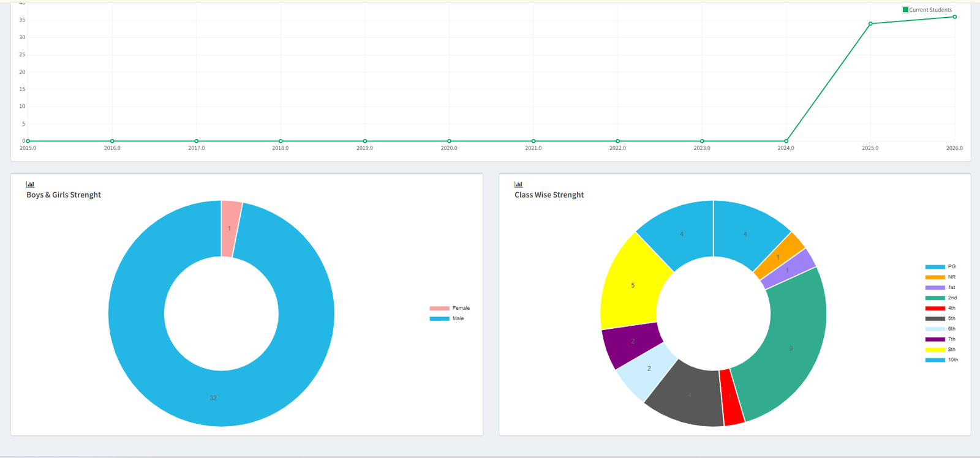Select the green donut slice with value 9

click(x=791, y=348)
